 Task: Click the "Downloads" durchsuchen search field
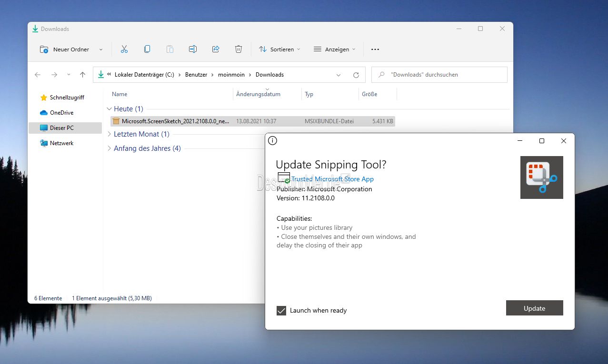(439, 75)
